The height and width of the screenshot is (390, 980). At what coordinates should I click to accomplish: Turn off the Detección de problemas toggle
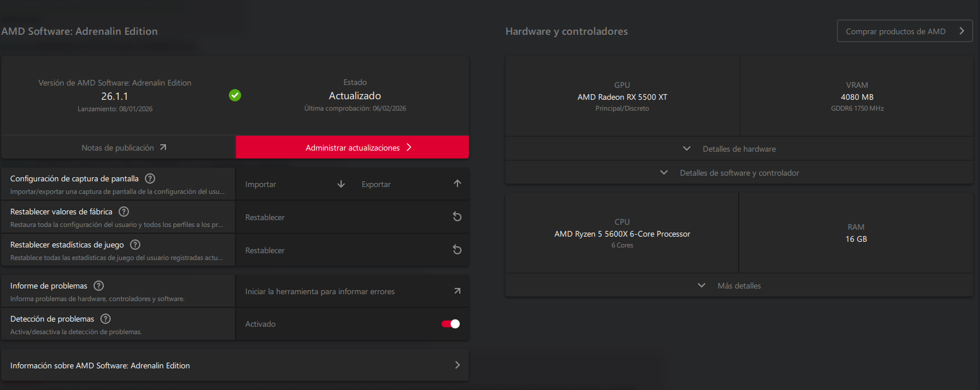pyautogui.click(x=451, y=324)
